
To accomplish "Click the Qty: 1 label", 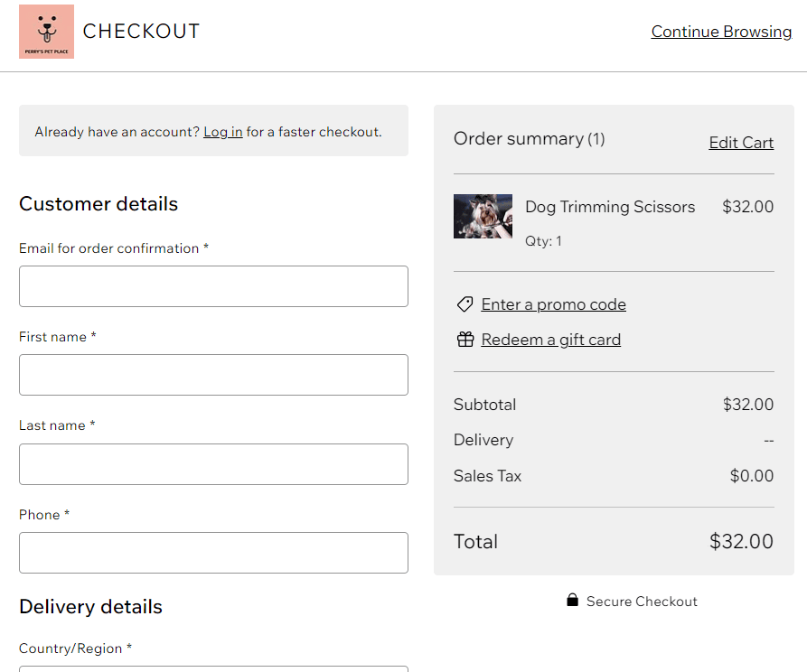I will (543, 240).
